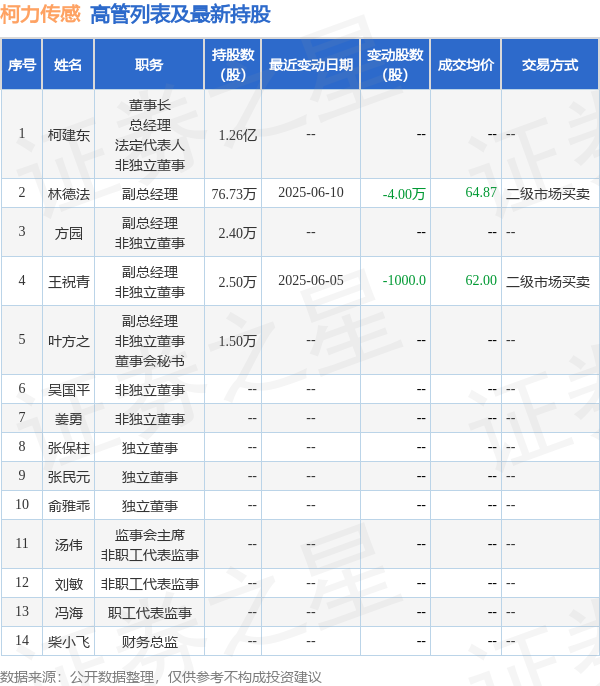Image resolution: width=600 pixels, height=686 pixels.
Task: Click 董事会秘书 in 叶方之's row
Action: pyautogui.click(x=150, y=361)
